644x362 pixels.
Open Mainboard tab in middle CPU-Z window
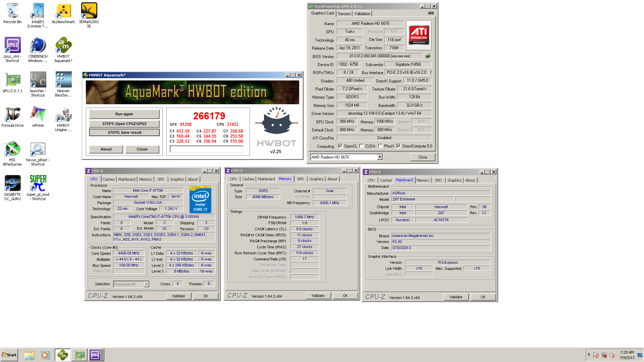tap(266, 179)
